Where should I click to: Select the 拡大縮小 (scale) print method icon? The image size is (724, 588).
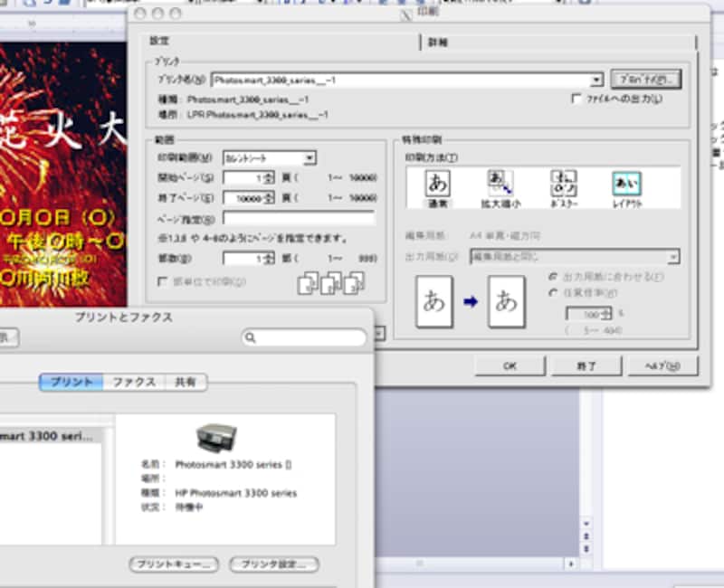pyautogui.click(x=500, y=187)
